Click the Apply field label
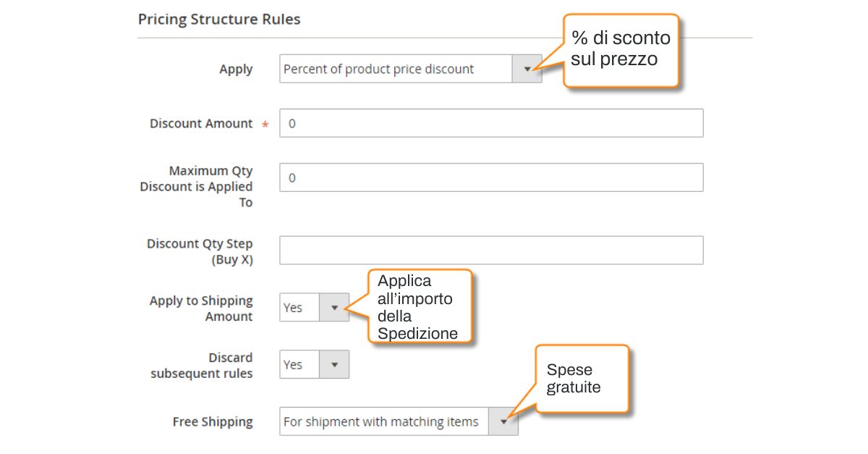Screen dimensions: 868x454 [236, 70]
